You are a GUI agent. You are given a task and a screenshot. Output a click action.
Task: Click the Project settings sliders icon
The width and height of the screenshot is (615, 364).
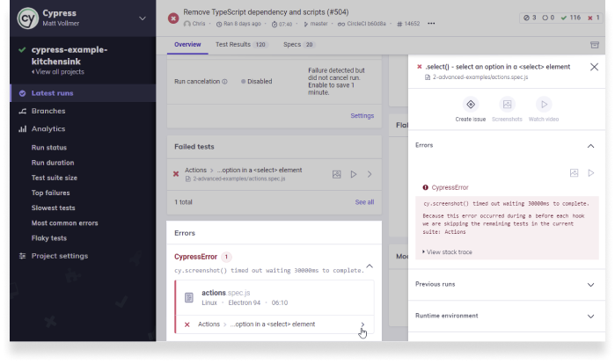click(22, 256)
